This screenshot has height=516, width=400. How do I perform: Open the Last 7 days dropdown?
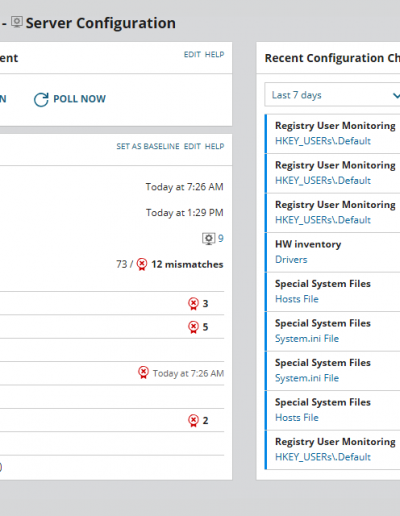coord(332,95)
